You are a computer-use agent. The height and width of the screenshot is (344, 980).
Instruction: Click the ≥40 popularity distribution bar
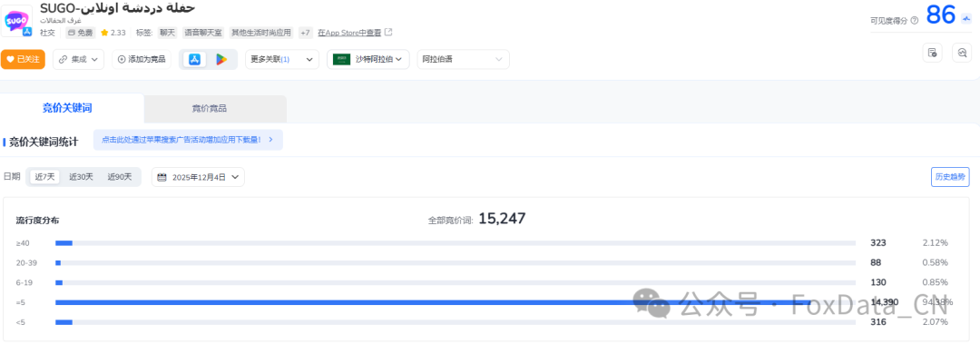click(455, 242)
